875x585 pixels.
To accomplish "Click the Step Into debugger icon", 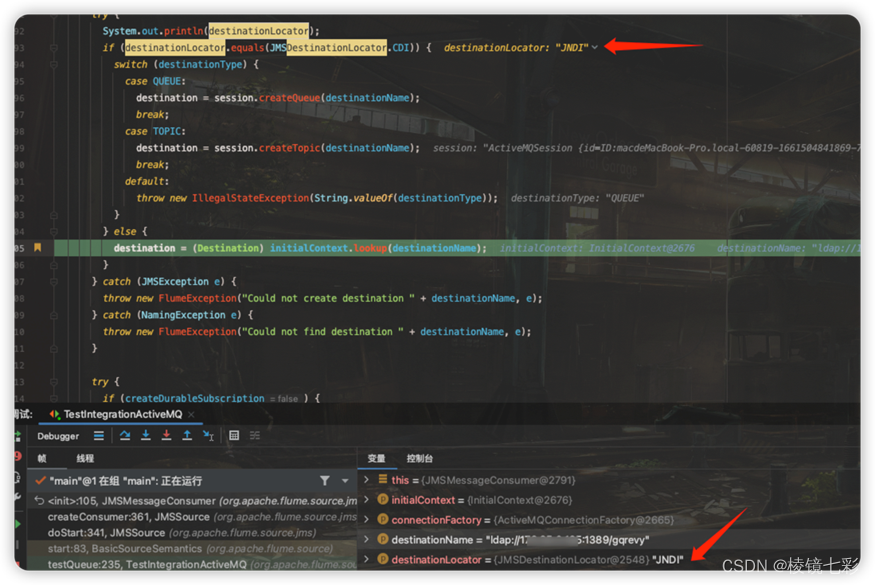I will pyautogui.click(x=146, y=435).
